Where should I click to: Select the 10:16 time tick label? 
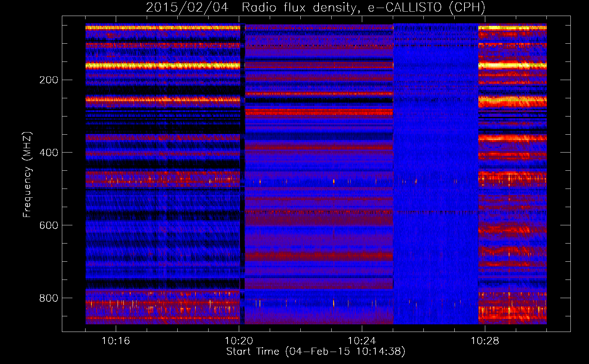[116, 341]
